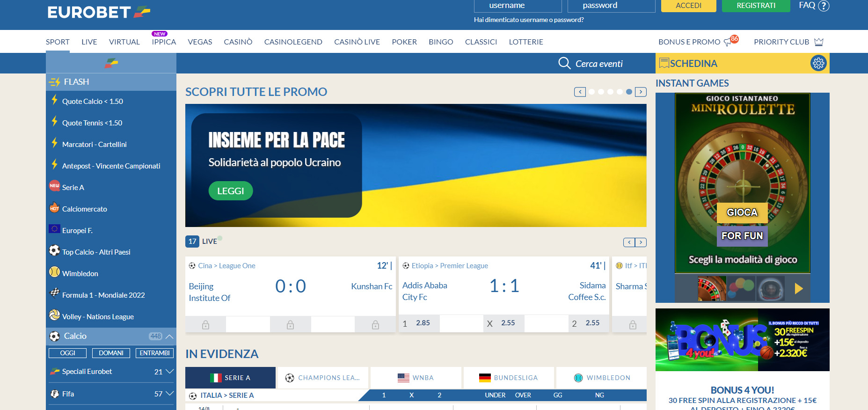Collapse the Calcio section chevron
Image resolution: width=868 pixels, height=410 pixels.
(x=169, y=336)
